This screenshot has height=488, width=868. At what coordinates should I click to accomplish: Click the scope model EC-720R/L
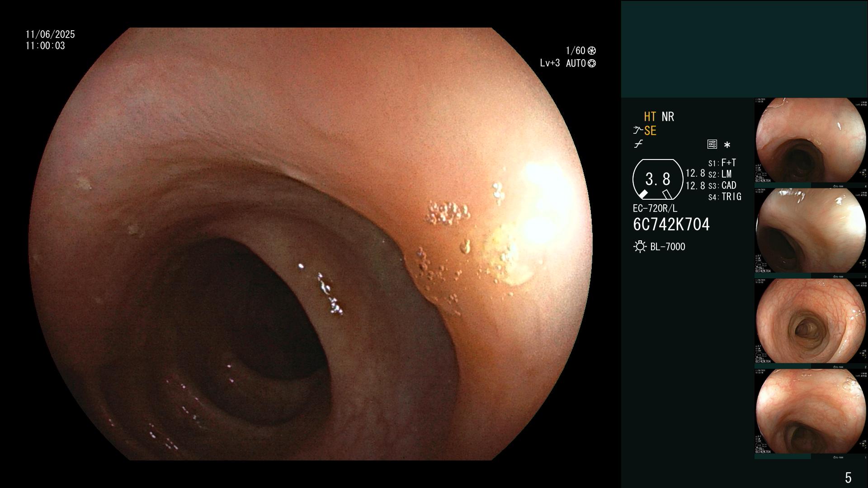tap(655, 208)
